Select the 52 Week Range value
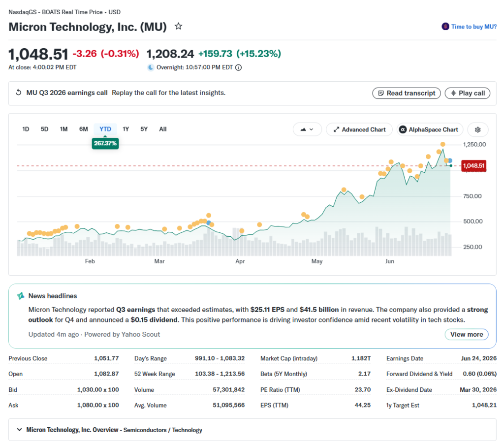Viewport: 504px width, 444px height. coord(220,374)
